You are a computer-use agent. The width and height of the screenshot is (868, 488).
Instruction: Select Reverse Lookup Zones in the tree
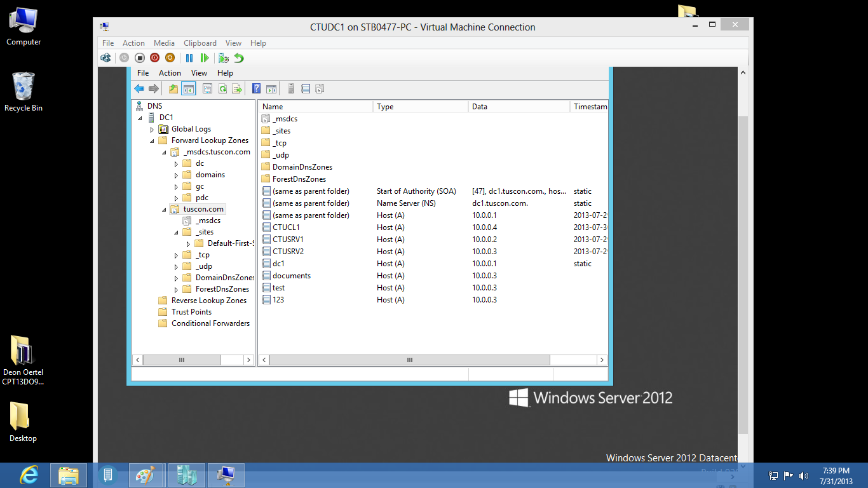[208, 301]
